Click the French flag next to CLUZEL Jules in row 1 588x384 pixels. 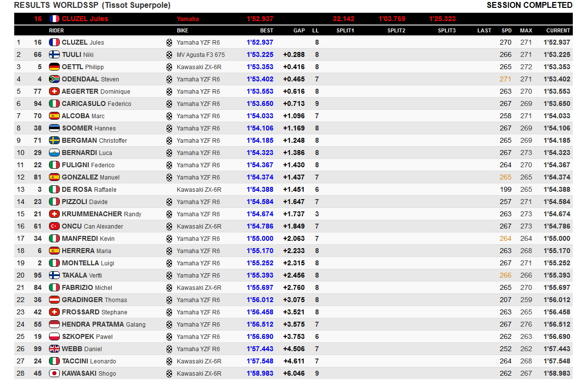point(54,42)
